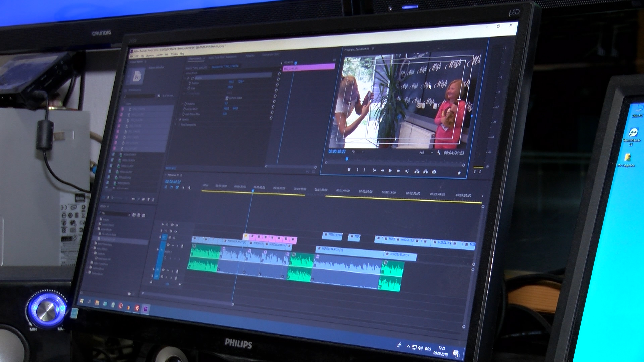Go to In point in Program monitor
The height and width of the screenshot is (362, 644).
(374, 170)
